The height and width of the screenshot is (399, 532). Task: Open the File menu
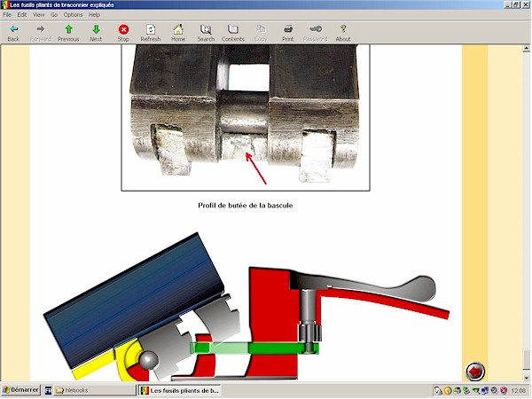coord(7,14)
